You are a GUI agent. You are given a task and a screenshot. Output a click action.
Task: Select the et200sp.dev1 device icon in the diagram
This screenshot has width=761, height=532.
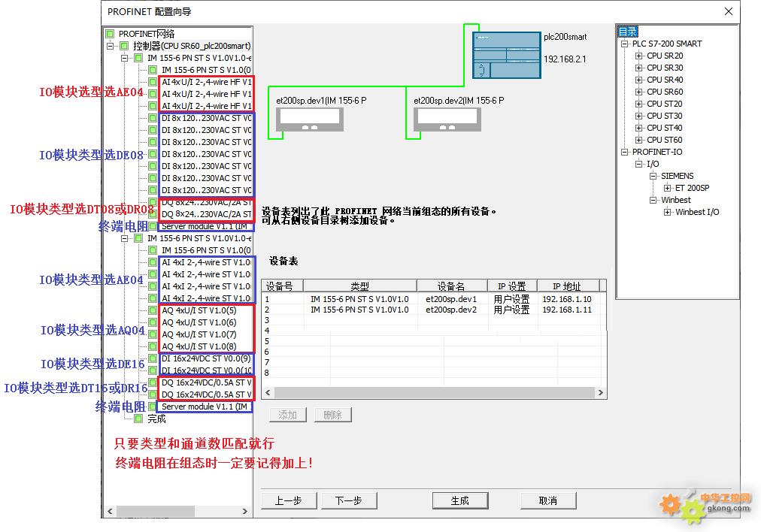(310, 119)
